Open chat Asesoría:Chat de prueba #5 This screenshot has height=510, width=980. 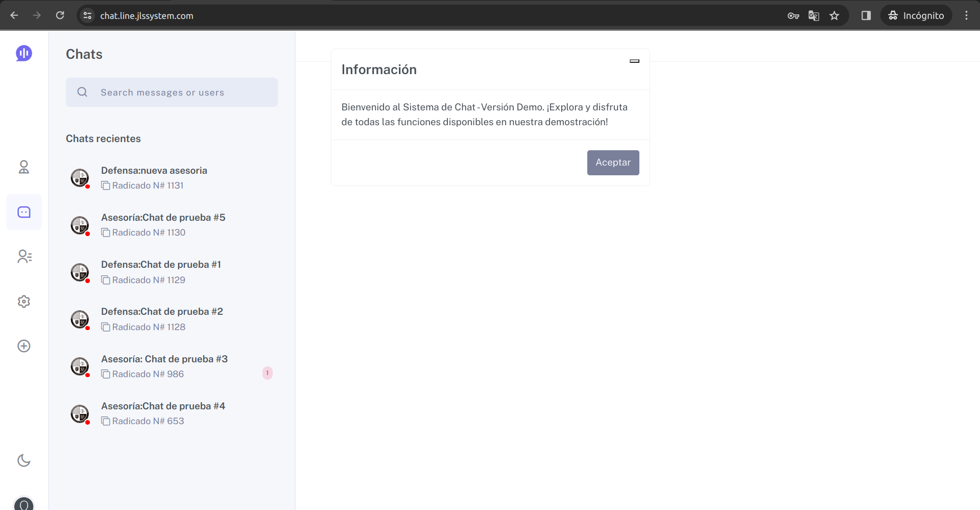[163, 218]
